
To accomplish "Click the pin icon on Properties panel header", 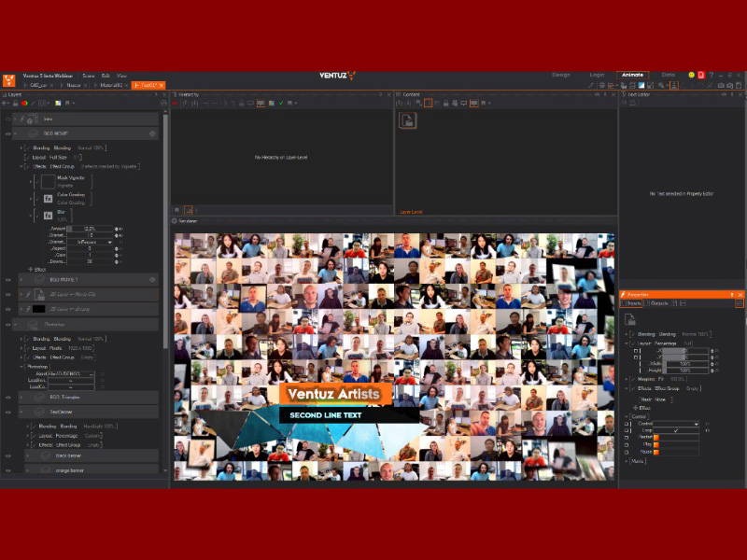I will tap(732, 295).
